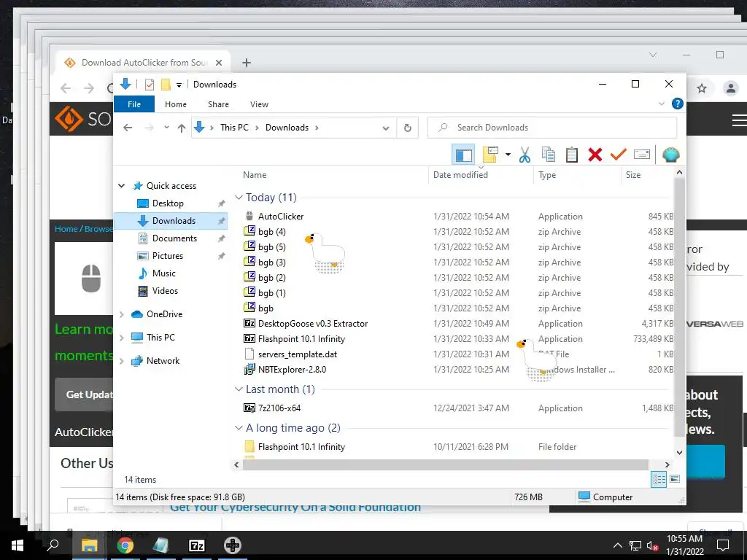The image size is (747, 560).
Task: Click the Copy icon in toolbar
Action: pos(549,155)
